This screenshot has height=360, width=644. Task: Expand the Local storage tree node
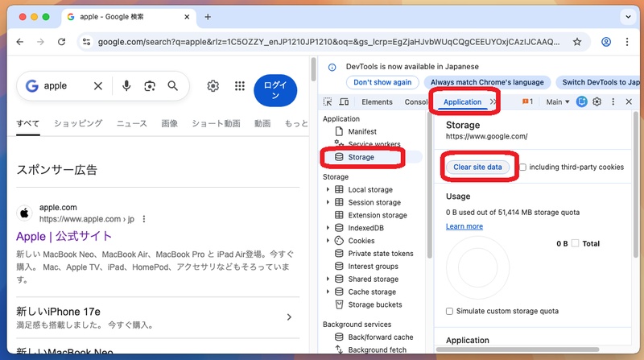328,189
